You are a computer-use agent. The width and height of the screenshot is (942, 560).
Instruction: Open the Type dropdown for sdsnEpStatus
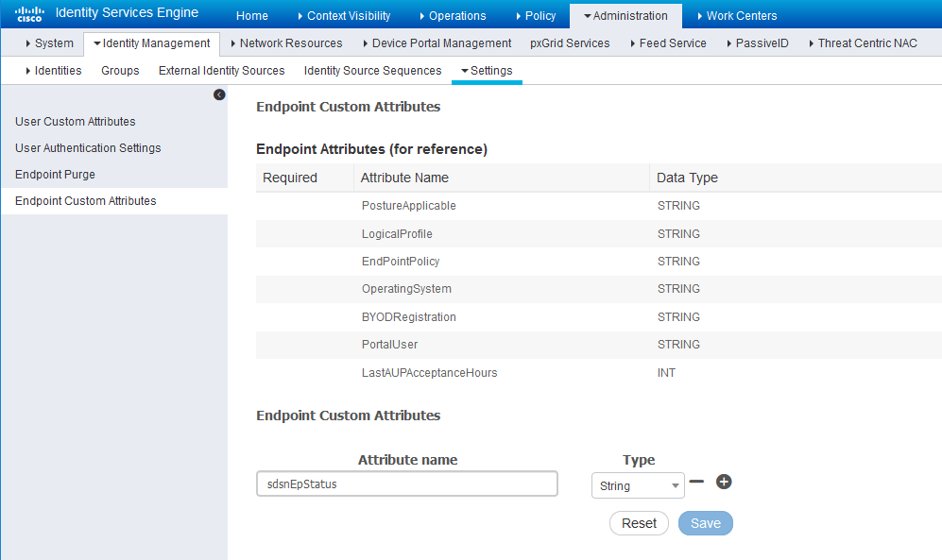coord(638,485)
